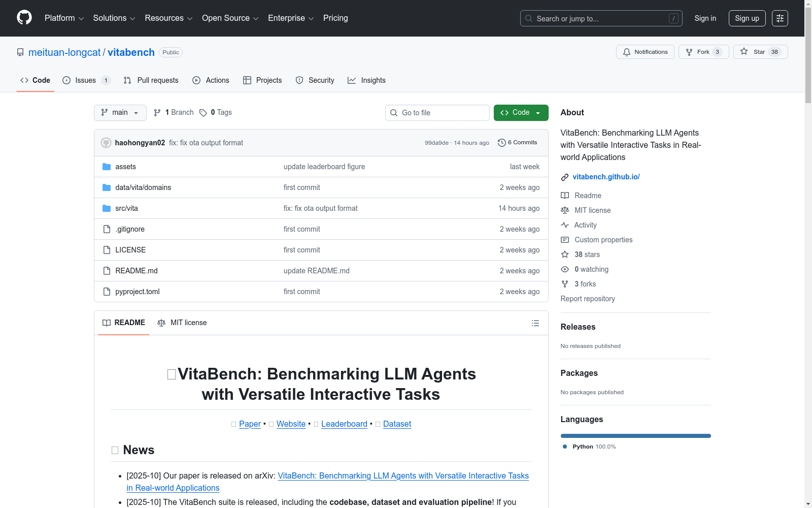Switch to the Code tab

(35, 80)
